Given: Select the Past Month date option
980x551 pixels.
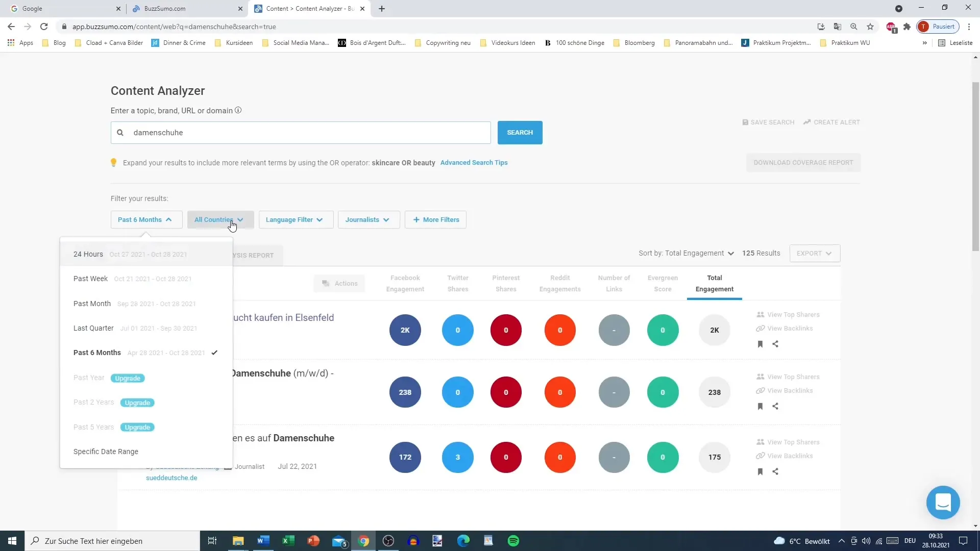Looking at the screenshot, I should point(146,304).
